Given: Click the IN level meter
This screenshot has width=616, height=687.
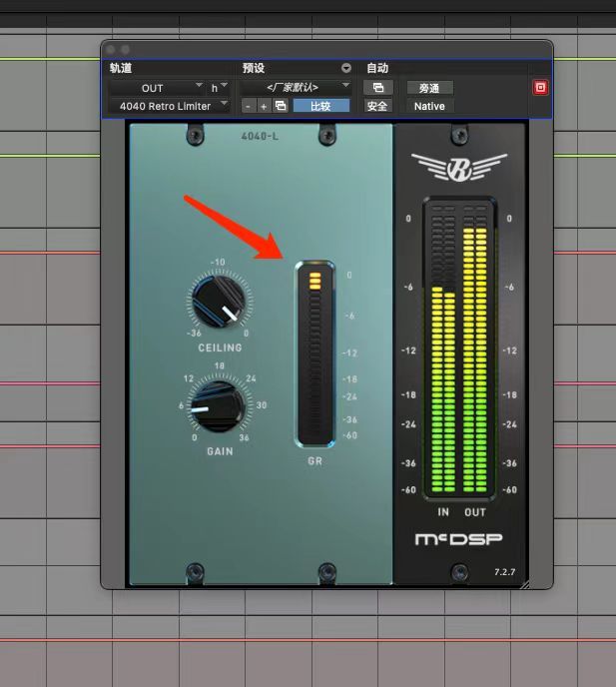Looking at the screenshot, I should pyautogui.click(x=443, y=348).
